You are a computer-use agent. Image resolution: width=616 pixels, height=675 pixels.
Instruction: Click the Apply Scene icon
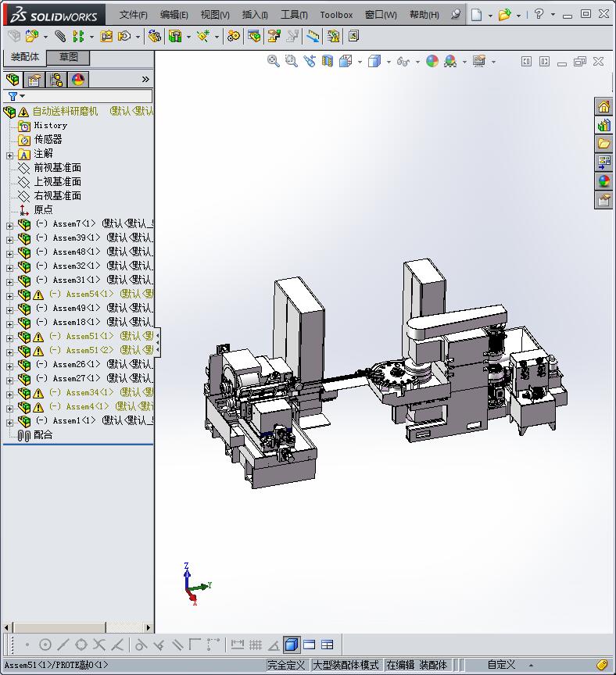(450, 61)
